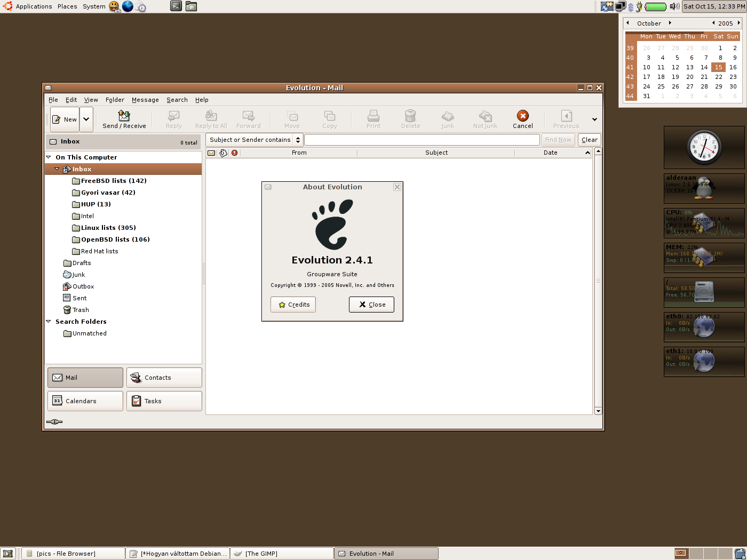Collapse the Inbox folder tree node

(57, 169)
